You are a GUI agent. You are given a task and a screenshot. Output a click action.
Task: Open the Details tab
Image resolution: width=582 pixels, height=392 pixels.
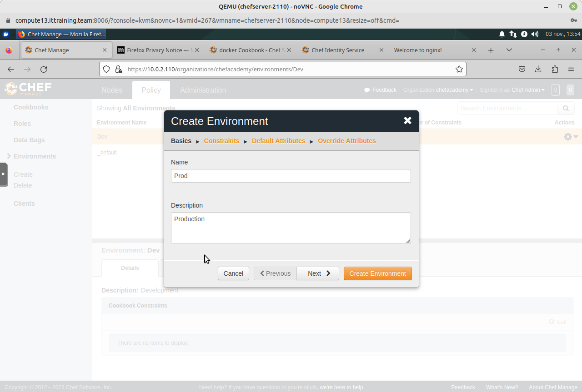pos(130,268)
